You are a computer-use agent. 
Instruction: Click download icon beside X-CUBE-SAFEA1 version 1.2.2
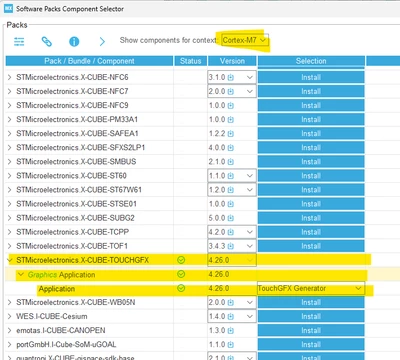(x=231, y=134)
